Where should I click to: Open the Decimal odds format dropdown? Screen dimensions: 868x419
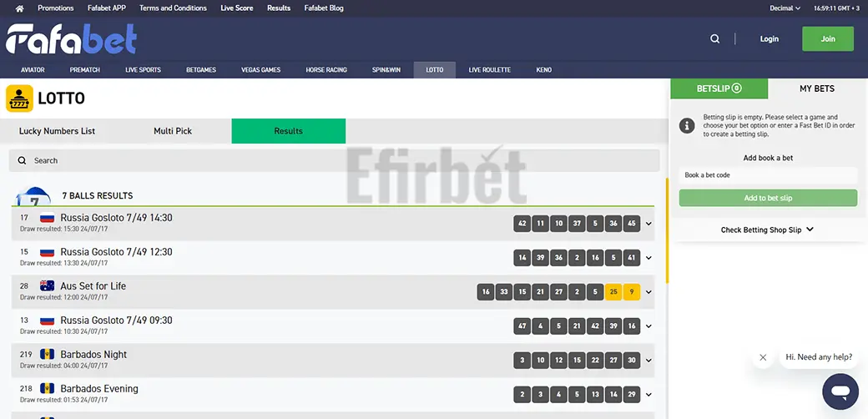785,8
